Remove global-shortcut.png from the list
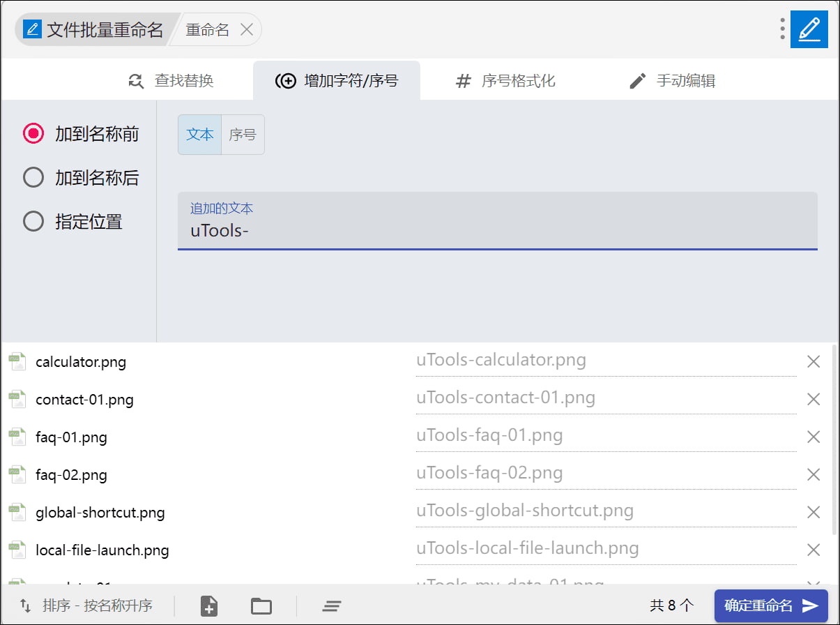This screenshot has width=840, height=625. tap(813, 512)
